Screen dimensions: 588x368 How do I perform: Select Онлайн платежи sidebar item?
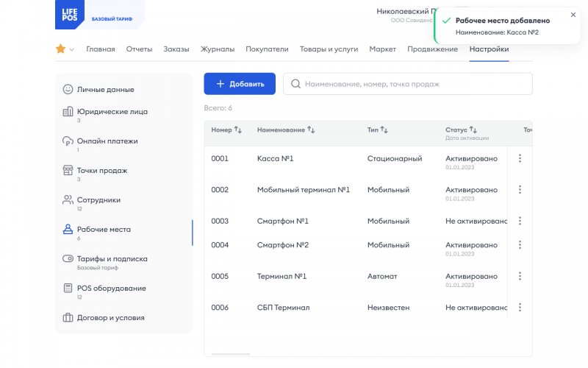[107, 141]
